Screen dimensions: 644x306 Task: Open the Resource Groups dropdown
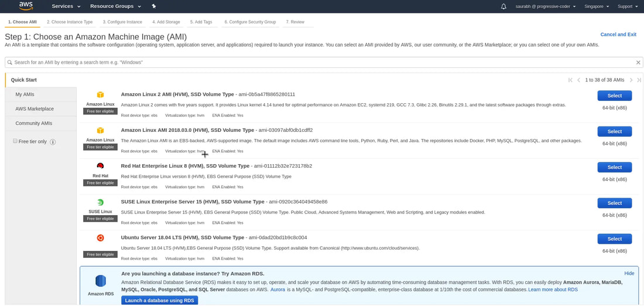click(115, 6)
